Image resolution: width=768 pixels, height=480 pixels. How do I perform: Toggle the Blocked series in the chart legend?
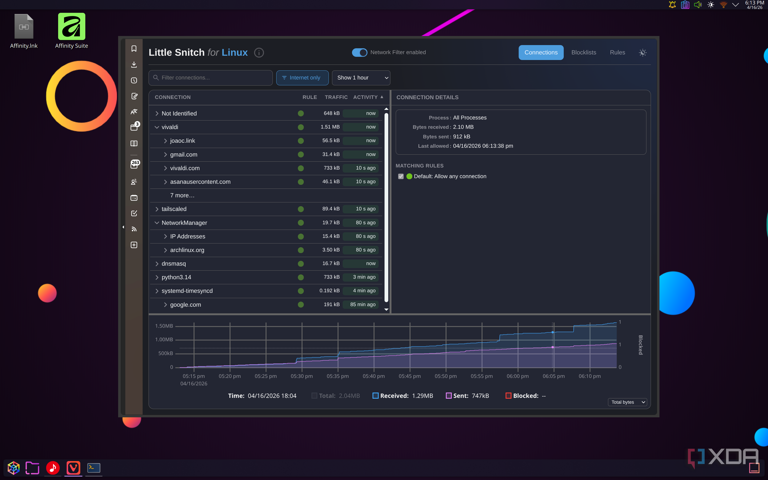click(x=508, y=396)
